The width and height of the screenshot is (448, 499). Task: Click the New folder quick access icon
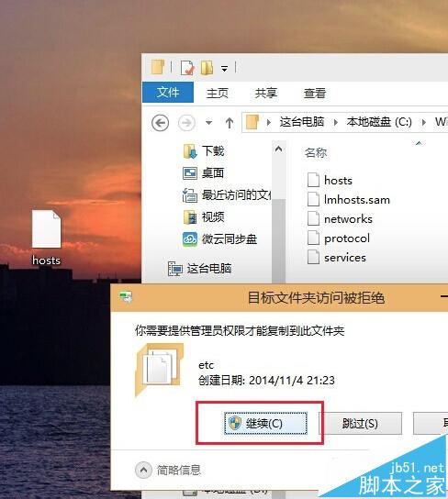(x=207, y=68)
